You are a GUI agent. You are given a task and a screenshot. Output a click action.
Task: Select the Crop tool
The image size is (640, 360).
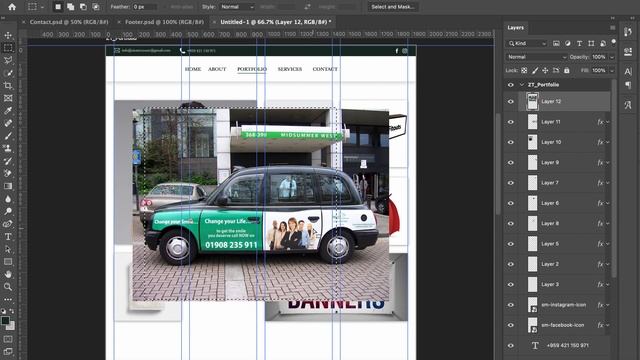(x=8, y=86)
